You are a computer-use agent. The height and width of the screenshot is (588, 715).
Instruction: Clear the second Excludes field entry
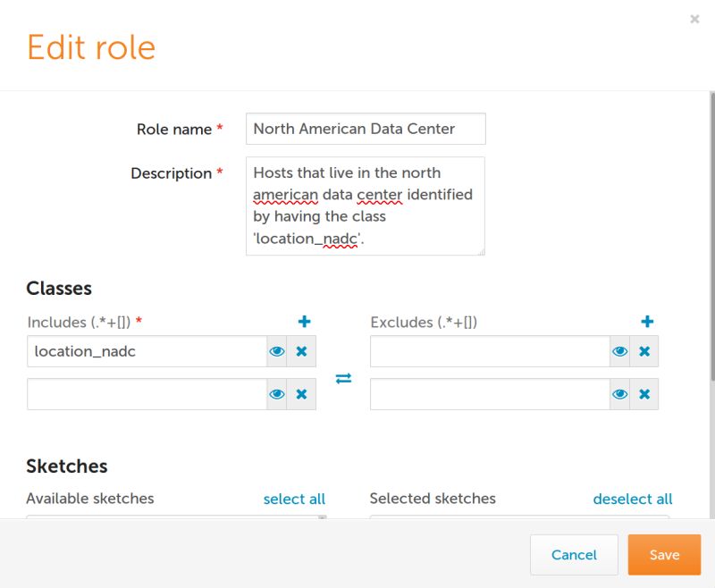[643, 393]
